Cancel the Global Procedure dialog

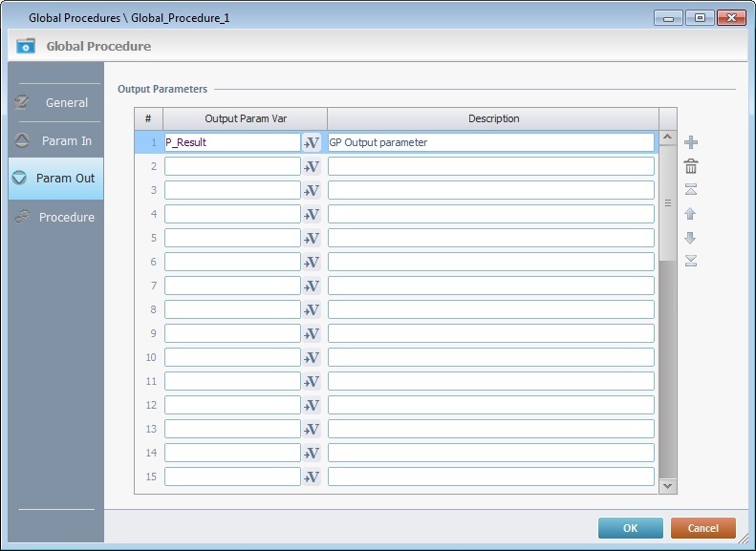click(702, 528)
